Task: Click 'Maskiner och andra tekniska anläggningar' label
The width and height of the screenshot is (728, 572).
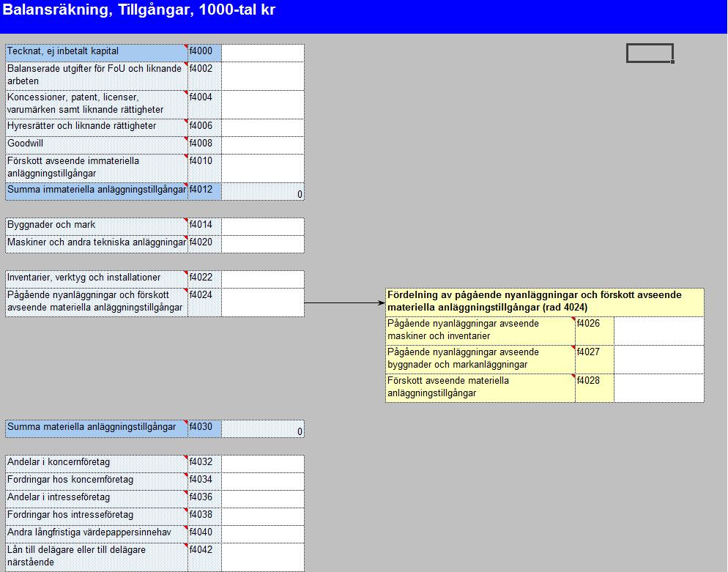Action: pyautogui.click(x=97, y=244)
